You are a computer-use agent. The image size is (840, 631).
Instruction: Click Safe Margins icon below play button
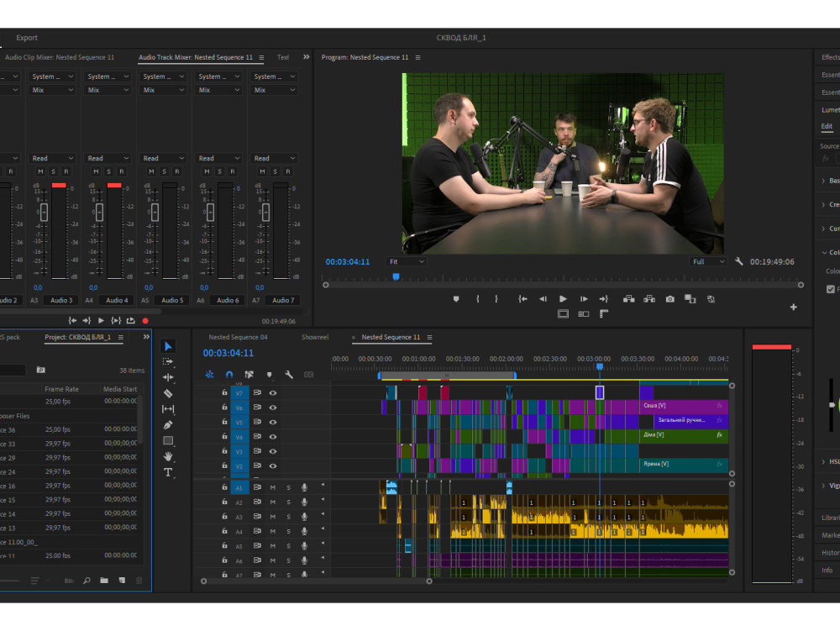coord(563,314)
